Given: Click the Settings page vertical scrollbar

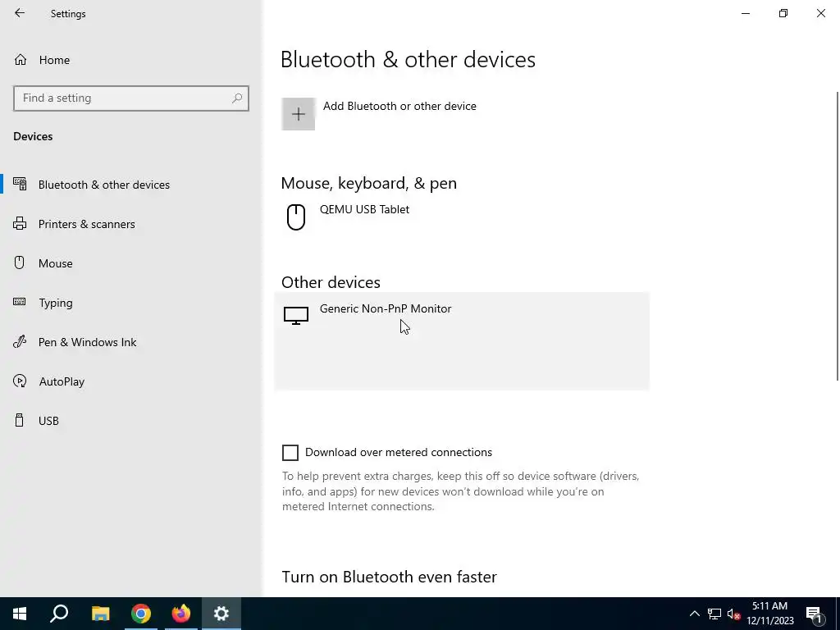Looking at the screenshot, I should pyautogui.click(x=837, y=236).
